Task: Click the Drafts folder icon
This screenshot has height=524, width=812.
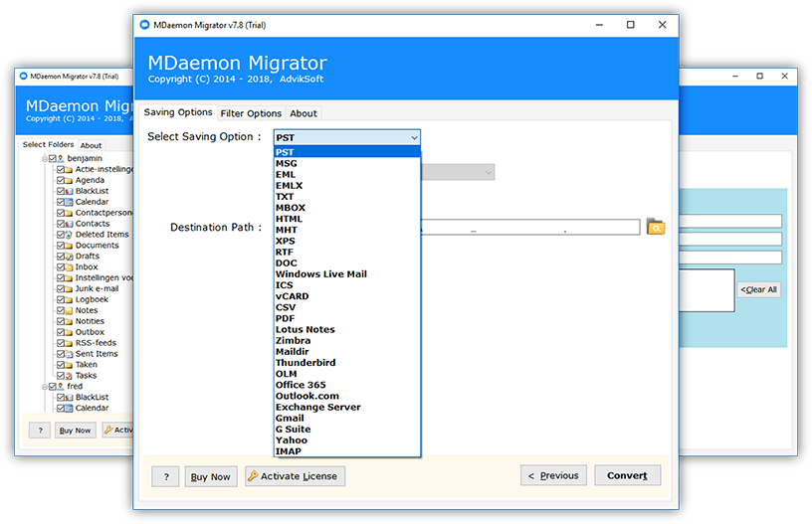Action: (x=69, y=257)
